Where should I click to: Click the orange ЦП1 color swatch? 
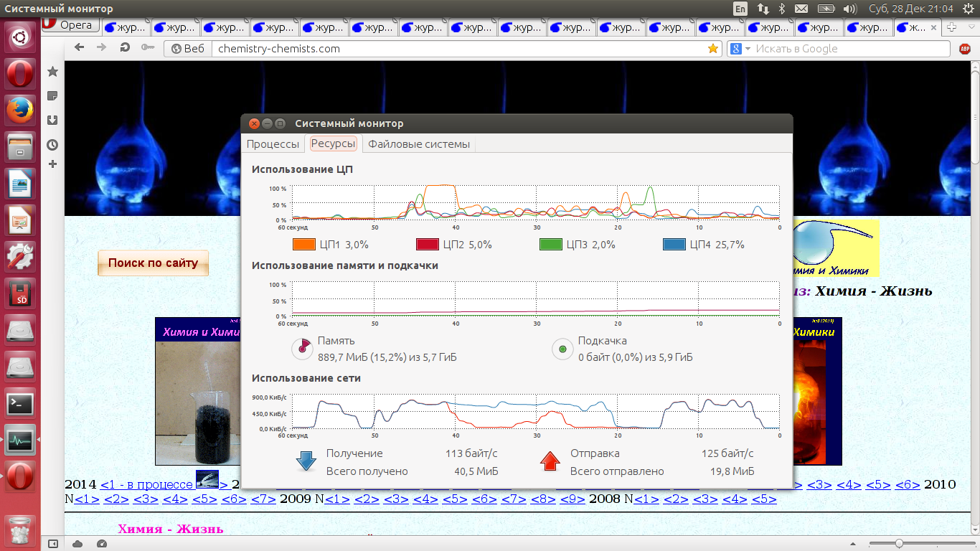(x=304, y=245)
